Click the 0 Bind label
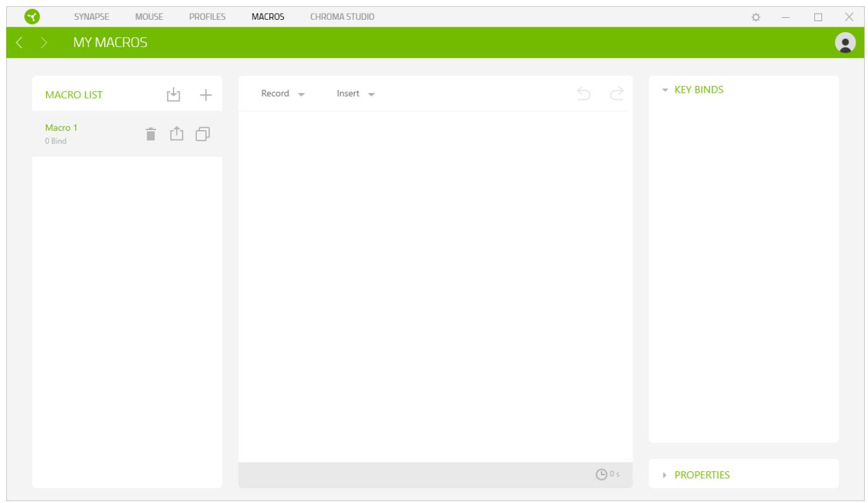Viewport: 868px width, 503px height. tap(55, 141)
